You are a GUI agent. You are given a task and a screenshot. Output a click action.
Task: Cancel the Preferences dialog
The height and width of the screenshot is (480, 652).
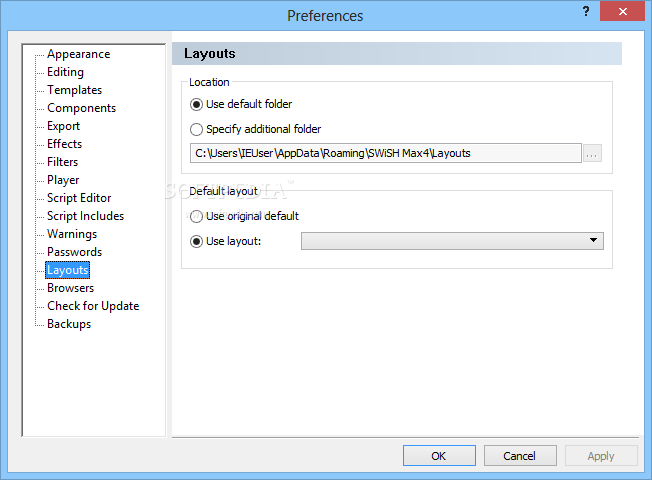tap(520, 456)
